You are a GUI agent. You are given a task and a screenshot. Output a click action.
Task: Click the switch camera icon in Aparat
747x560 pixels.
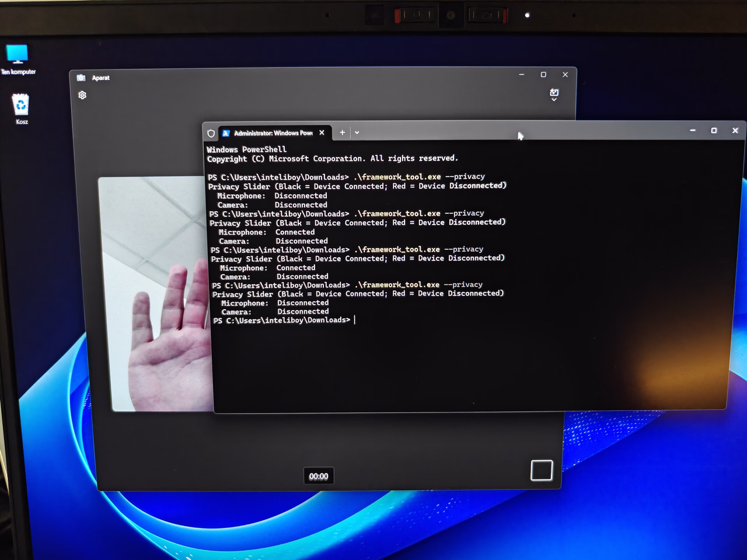coord(554,94)
